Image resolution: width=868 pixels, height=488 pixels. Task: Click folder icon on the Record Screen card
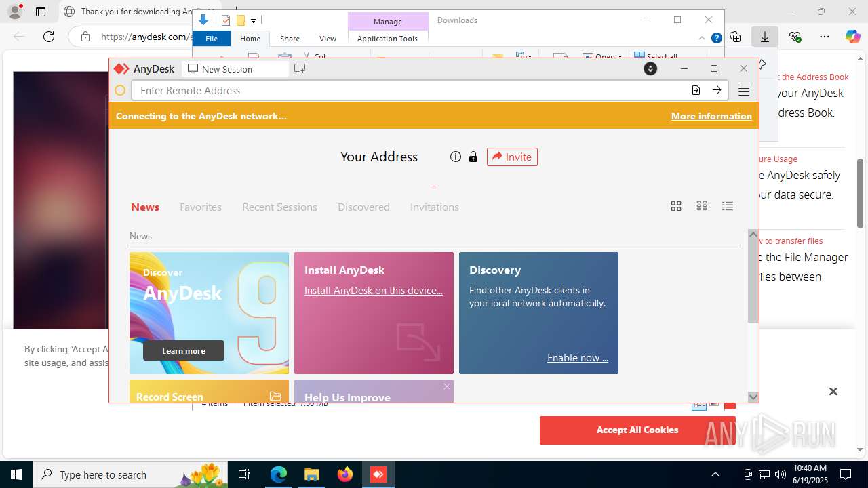click(275, 396)
